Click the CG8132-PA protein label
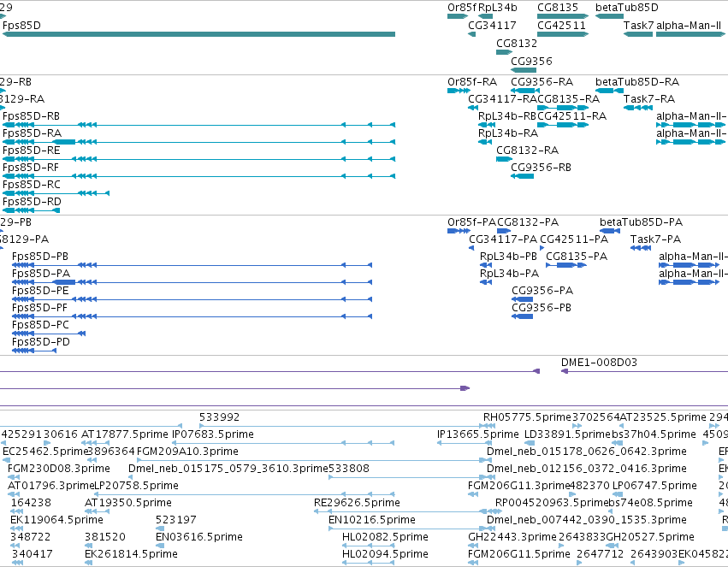Viewport: 728px width, 567px height. point(528,222)
